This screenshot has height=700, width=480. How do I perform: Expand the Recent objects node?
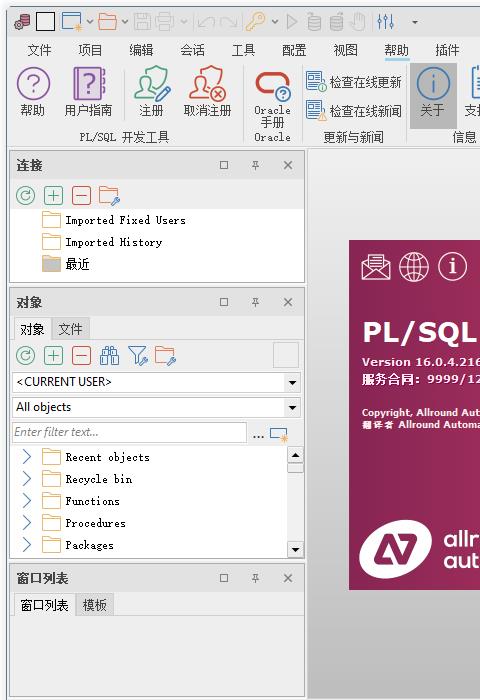coord(27,457)
